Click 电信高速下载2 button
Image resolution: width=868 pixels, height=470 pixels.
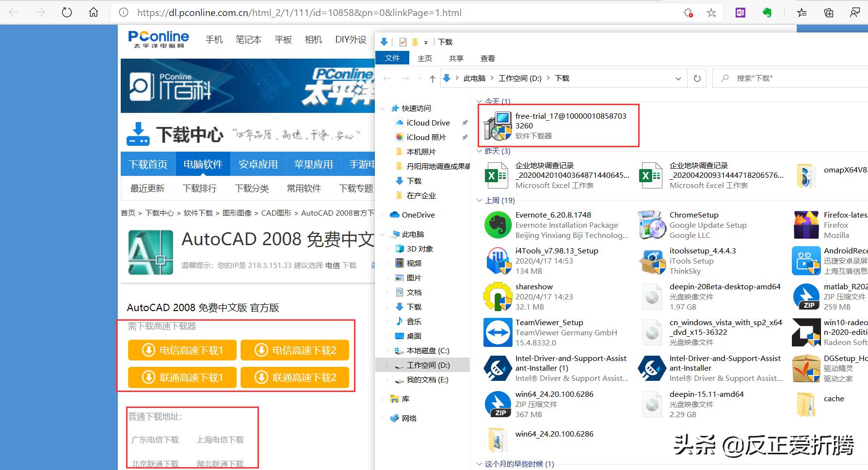pyautogui.click(x=295, y=350)
